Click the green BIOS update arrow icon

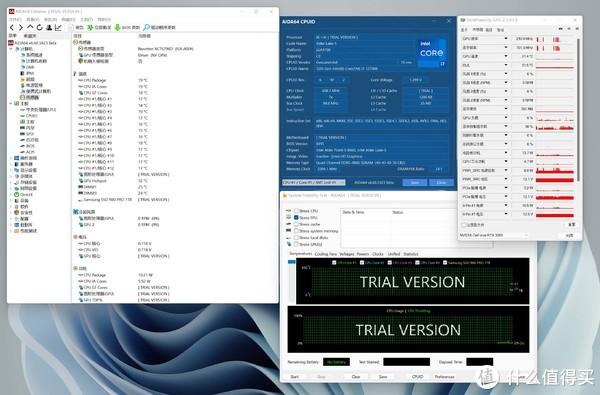[117, 28]
